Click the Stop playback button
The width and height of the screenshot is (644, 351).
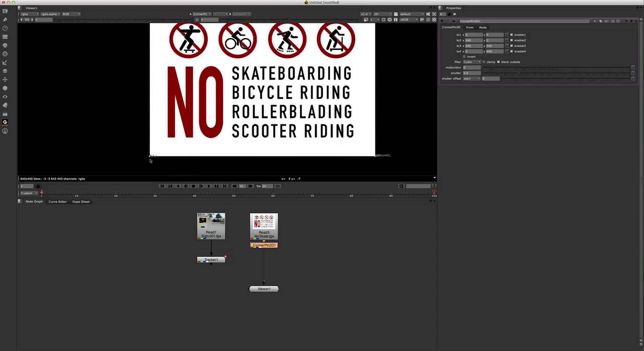tap(193, 186)
